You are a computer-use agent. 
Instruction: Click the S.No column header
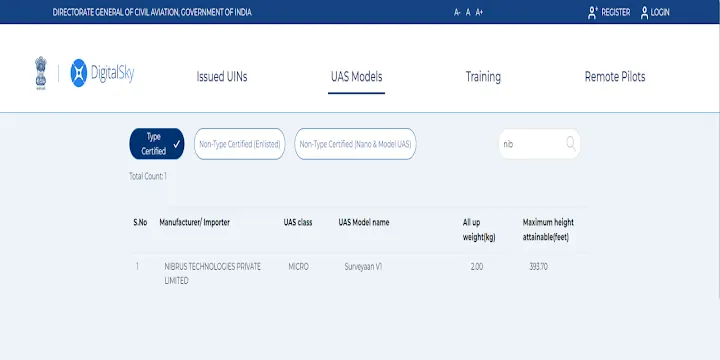[x=140, y=222]
